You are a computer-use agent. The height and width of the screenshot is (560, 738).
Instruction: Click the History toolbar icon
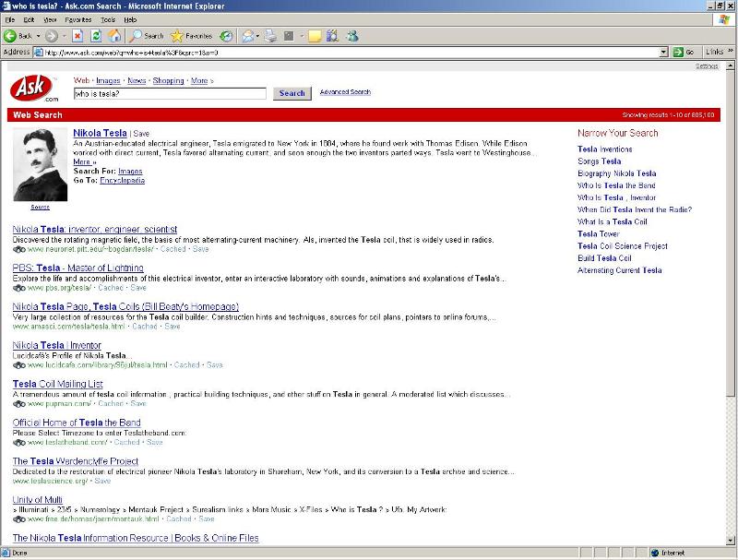(225, 36)
